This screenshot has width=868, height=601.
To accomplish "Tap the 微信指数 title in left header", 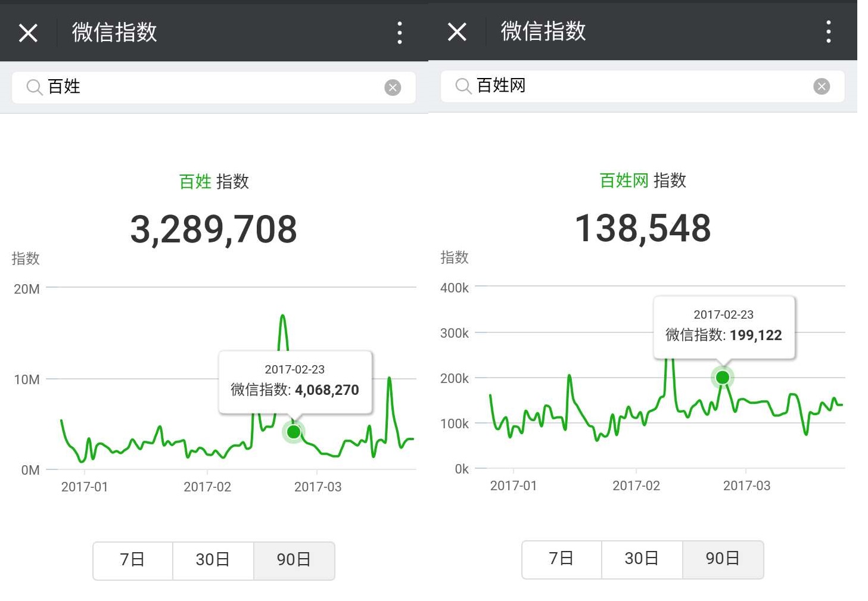I will point(114,32).
